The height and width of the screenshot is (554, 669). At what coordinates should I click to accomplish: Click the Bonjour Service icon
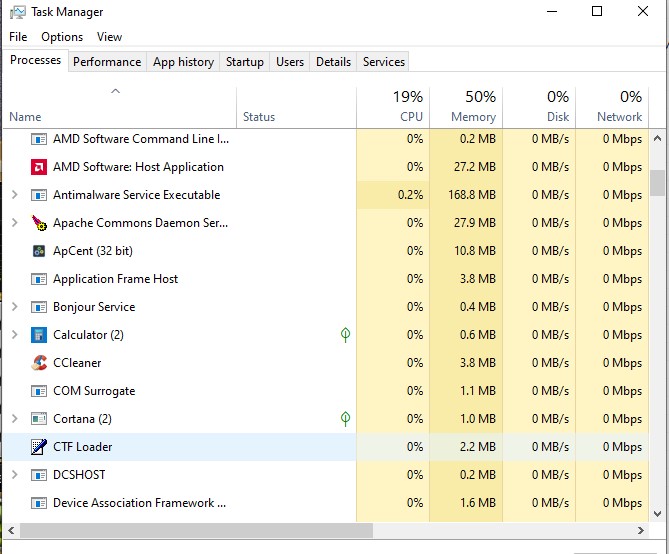39,307
